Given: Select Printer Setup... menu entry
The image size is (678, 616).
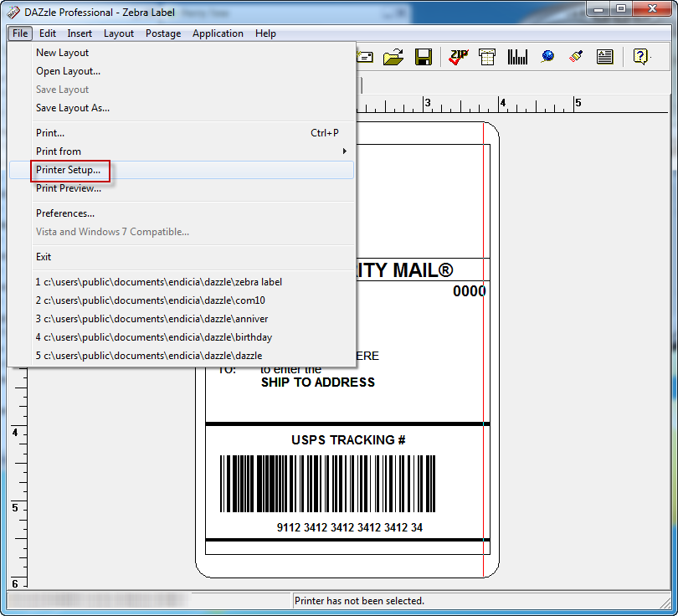Looking at the screenshot, I should coord(182,170).
